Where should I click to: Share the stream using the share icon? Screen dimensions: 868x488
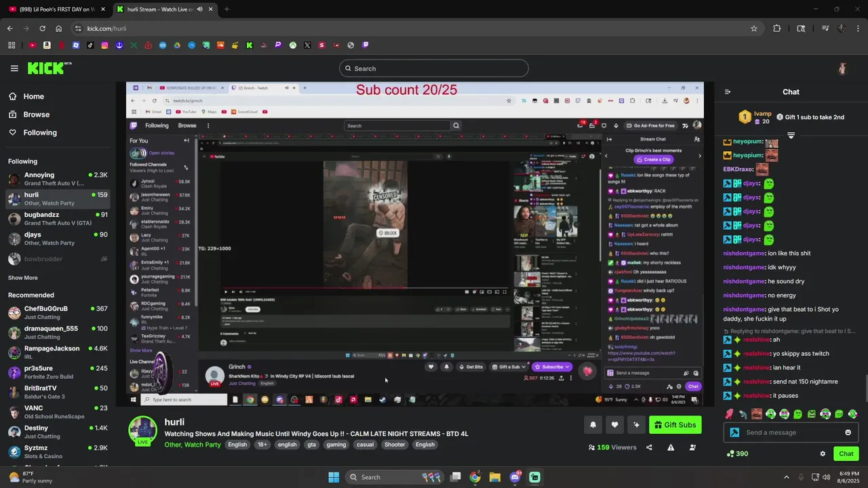pos(649,447)
